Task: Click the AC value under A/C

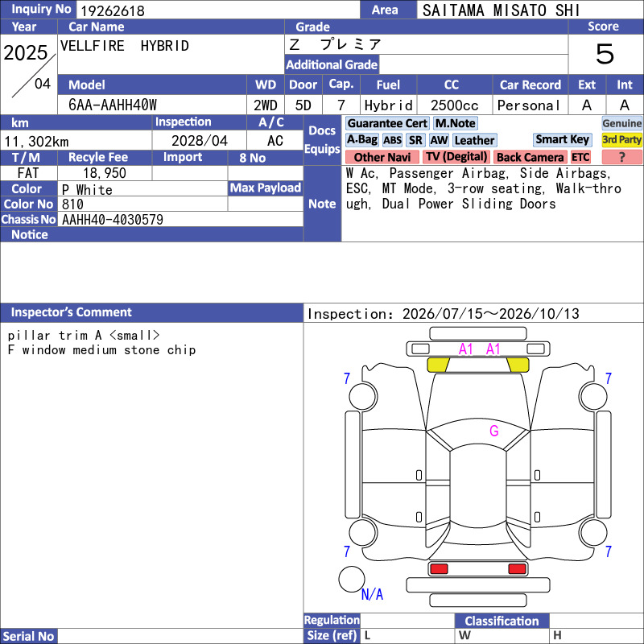Action: click(275, 141)
